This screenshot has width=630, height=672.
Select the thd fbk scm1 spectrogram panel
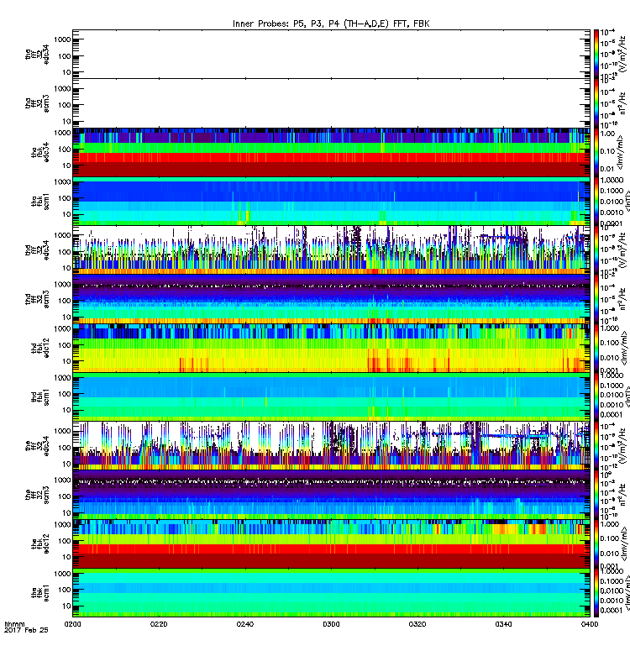tap(331, 396)
